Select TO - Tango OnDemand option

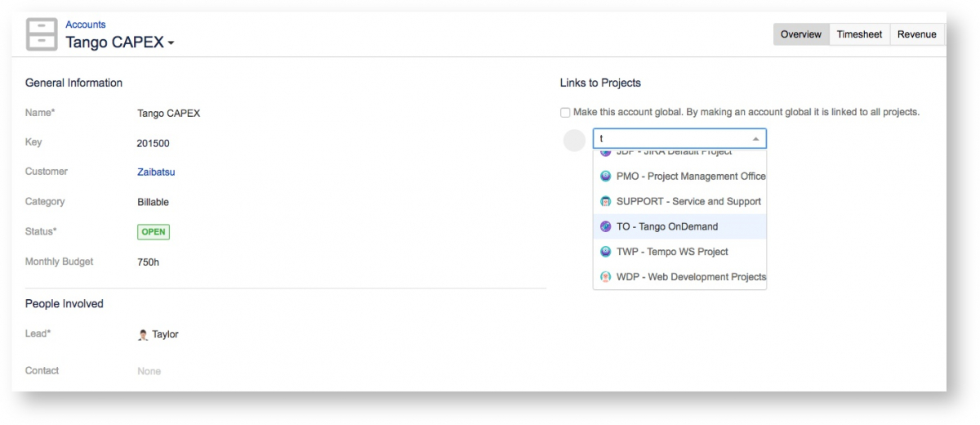tap(666, 226)
